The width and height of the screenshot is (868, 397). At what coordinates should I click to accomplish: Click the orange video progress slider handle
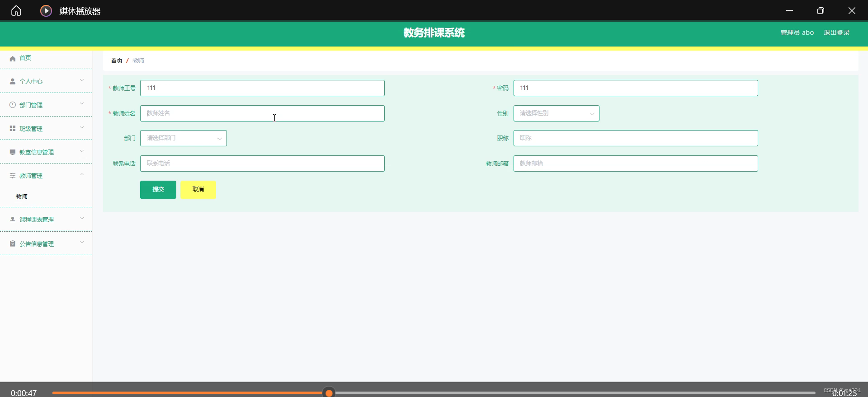click(x=329, y=393)
